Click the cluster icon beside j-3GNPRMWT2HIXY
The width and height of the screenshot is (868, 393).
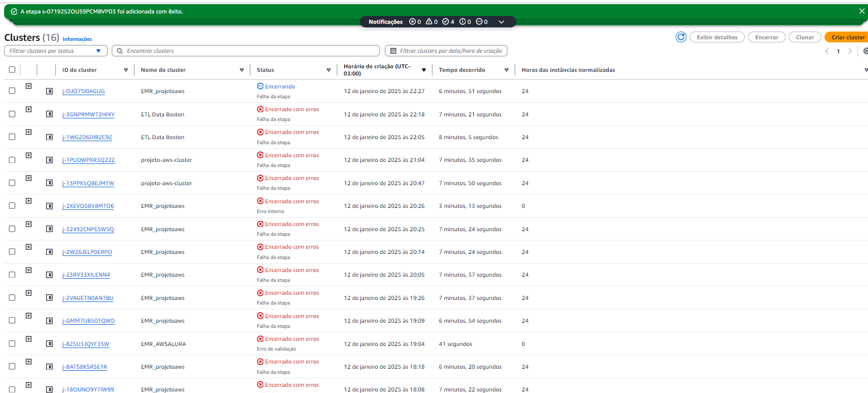(49, 114)
